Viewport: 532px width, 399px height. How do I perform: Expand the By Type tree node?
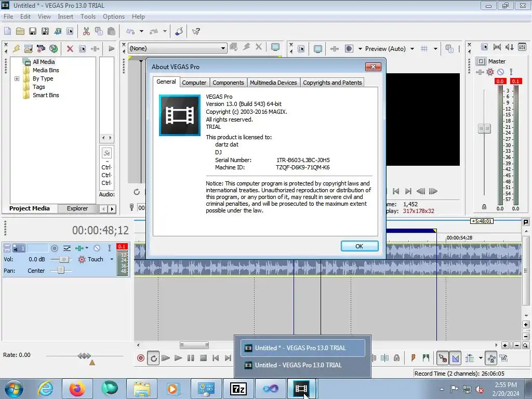click(17, 79)
